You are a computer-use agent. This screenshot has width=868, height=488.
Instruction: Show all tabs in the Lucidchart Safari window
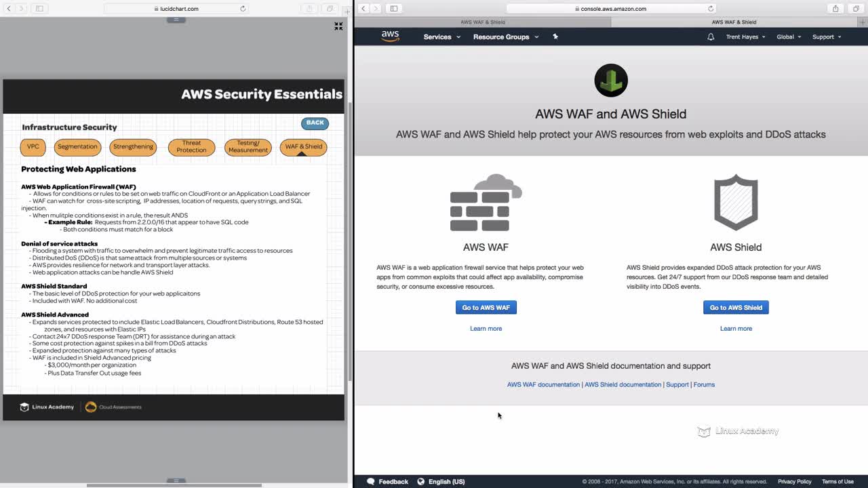(330, 9)
